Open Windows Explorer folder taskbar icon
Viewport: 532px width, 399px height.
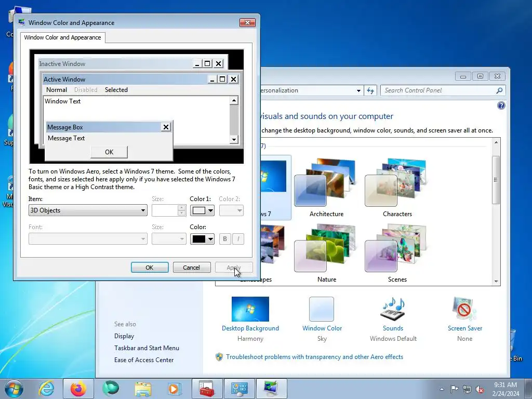(x=143, y=389)
